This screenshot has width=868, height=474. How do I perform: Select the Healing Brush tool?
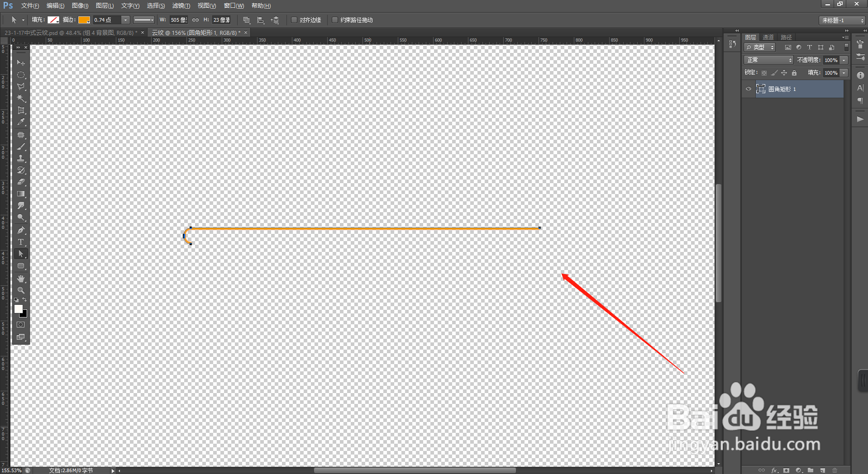click(x=21, y=135)
